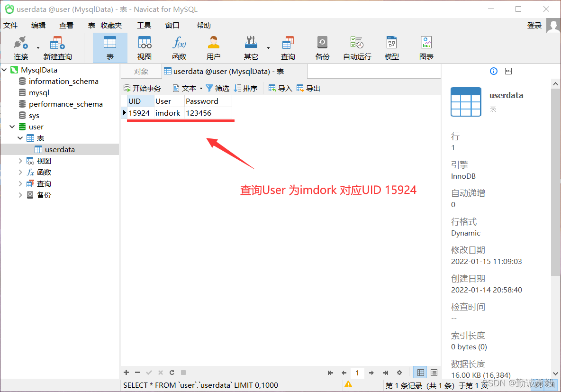
Task: Click the cell containing imdork
Action: pyautogui.click(x=169, y=113)
